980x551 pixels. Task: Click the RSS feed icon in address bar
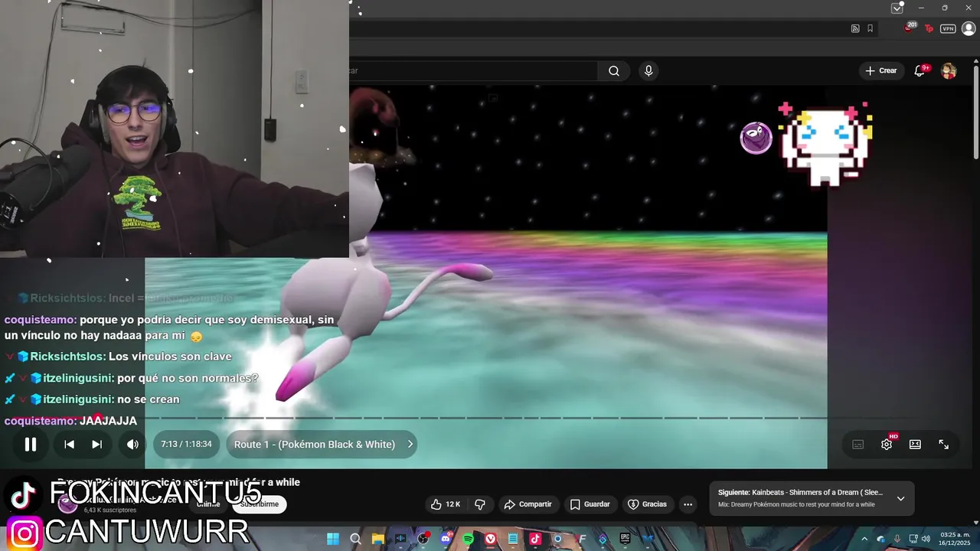click(x=855, y=28)
